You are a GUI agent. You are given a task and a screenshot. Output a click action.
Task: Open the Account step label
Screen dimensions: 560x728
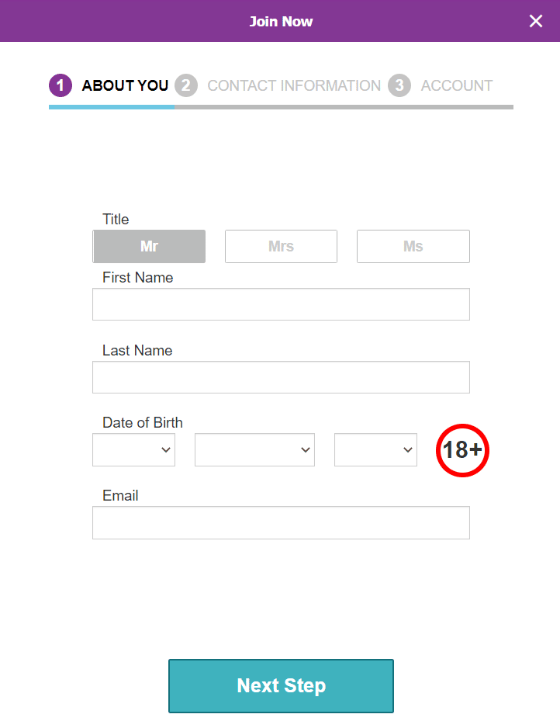[x=456, y=85]
